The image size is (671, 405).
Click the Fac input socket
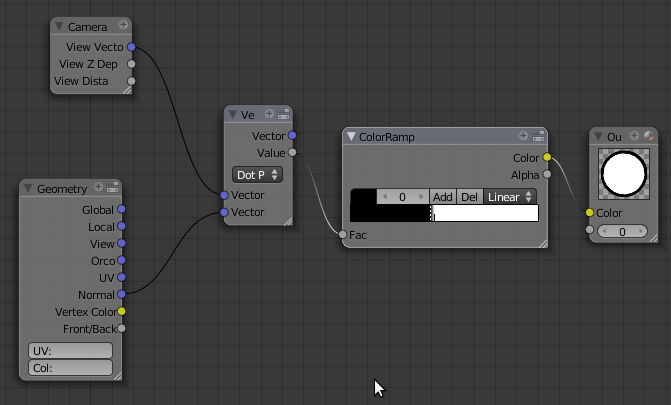click(342, 235)
